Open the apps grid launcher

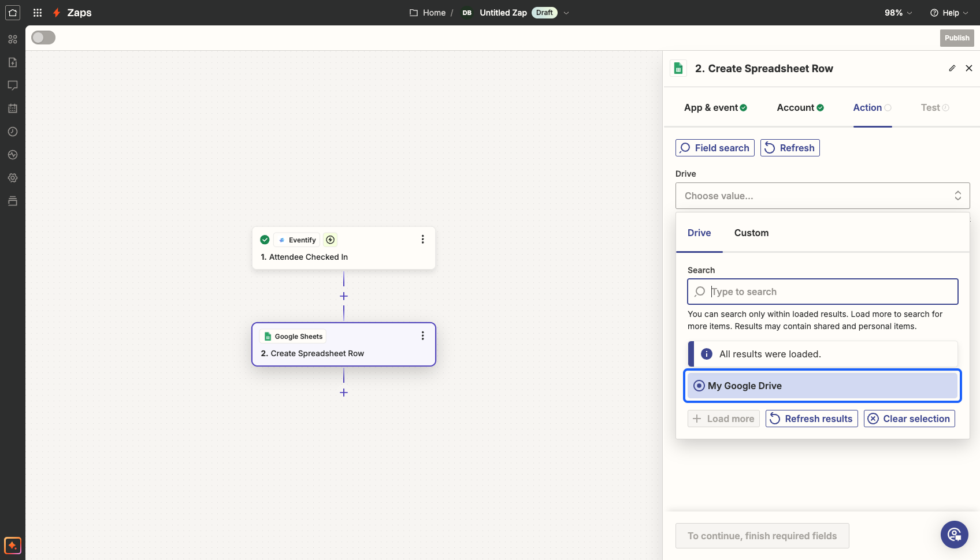(38, 13)
